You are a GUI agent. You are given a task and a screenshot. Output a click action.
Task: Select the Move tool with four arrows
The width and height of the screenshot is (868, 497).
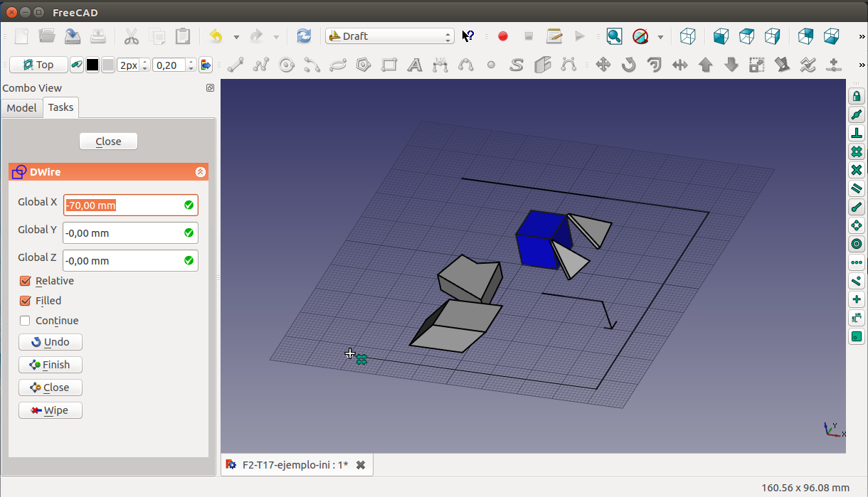(x=603, y=65)
